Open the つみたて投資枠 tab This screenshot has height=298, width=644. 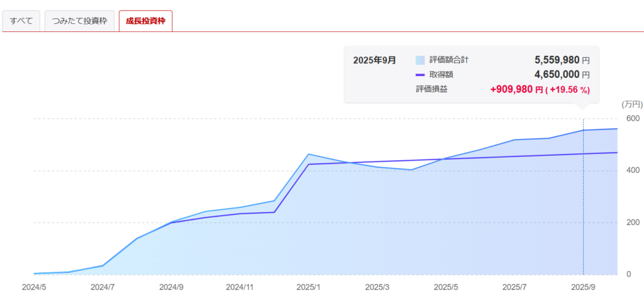coord(79,21)
